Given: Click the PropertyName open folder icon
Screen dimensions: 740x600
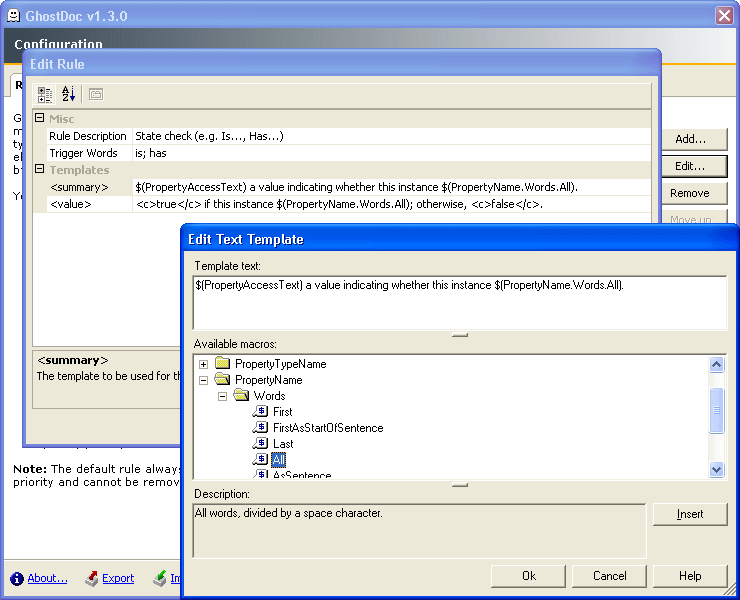Looking at the screenshot, I should point(222,379).
